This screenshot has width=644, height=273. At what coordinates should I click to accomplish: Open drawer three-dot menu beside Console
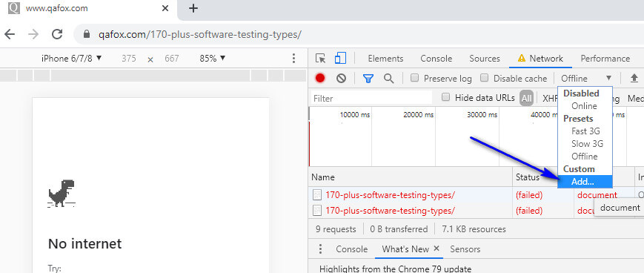tap(320, 249)
